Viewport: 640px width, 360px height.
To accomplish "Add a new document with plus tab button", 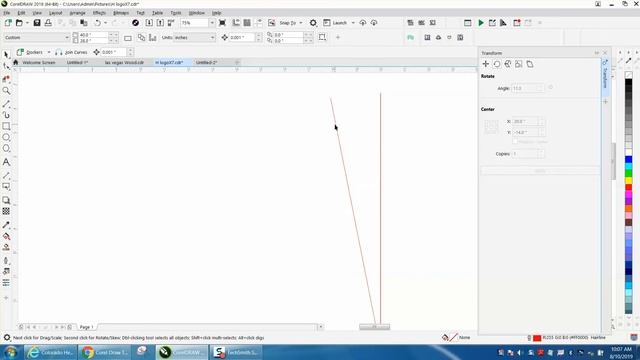I will pos(237,62).
